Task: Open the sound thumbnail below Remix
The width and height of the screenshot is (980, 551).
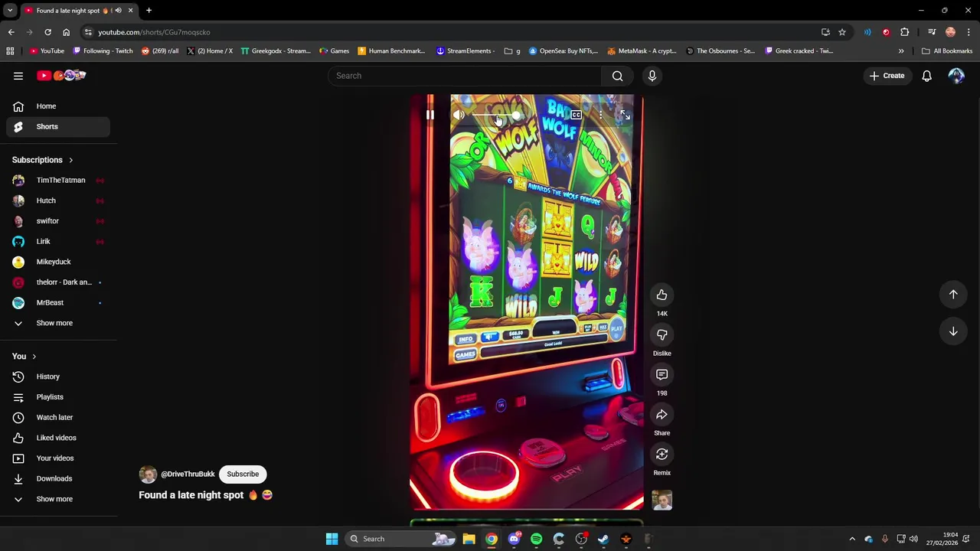Action: tap(661, 500)
